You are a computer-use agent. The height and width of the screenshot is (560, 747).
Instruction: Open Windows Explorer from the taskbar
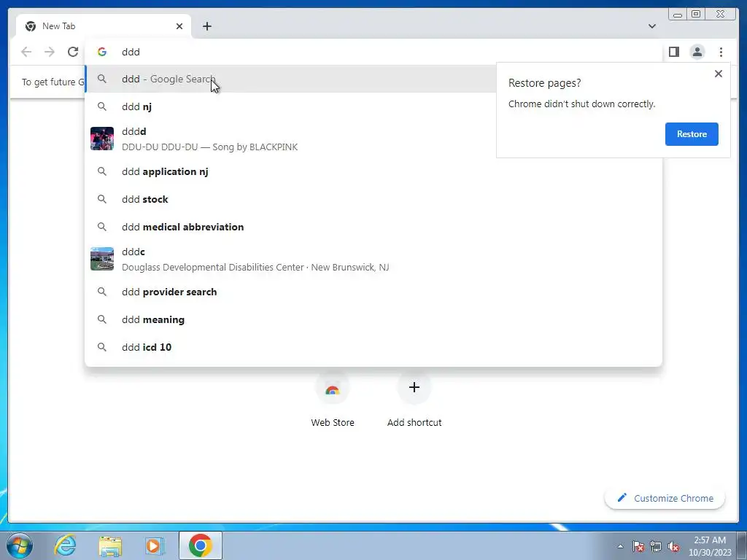(110, 545)
